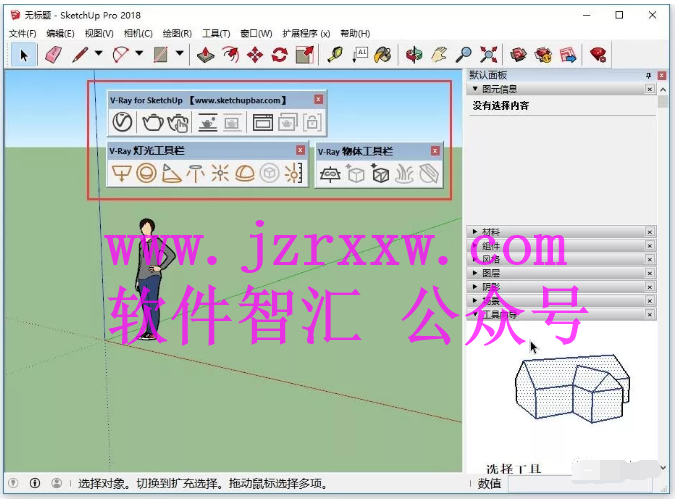Start V-Ray interactive render icon
The height and width of the screenshot is (504, 676).
178,122
